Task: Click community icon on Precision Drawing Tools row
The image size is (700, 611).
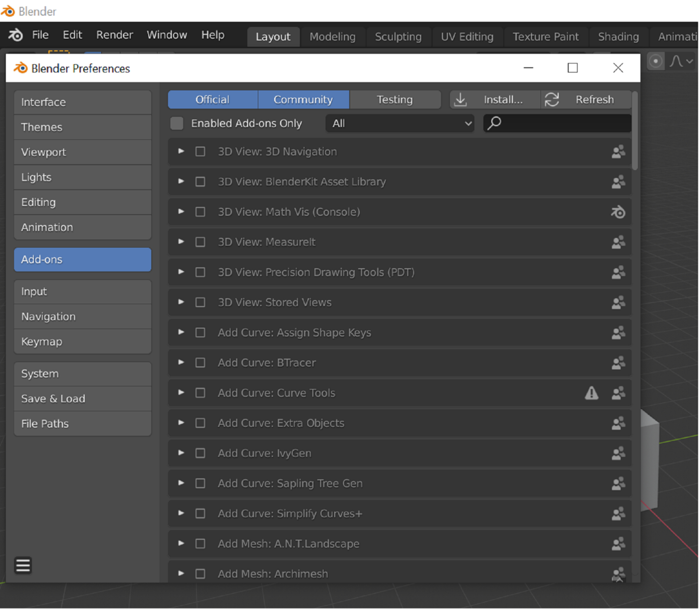Action: [618, 272]
